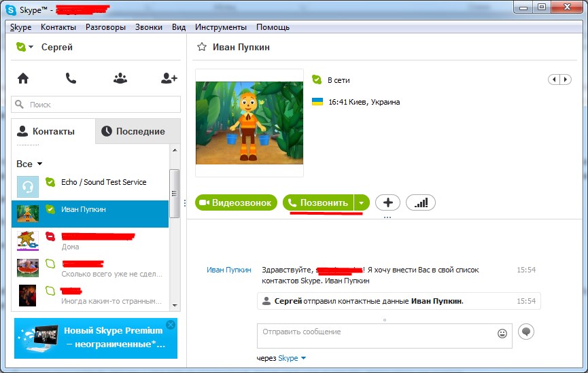The width and height of the screenshot is (588, 373).
Task: Mark Иван Пупкин as favorite star
Action: [x=202, y=47]
